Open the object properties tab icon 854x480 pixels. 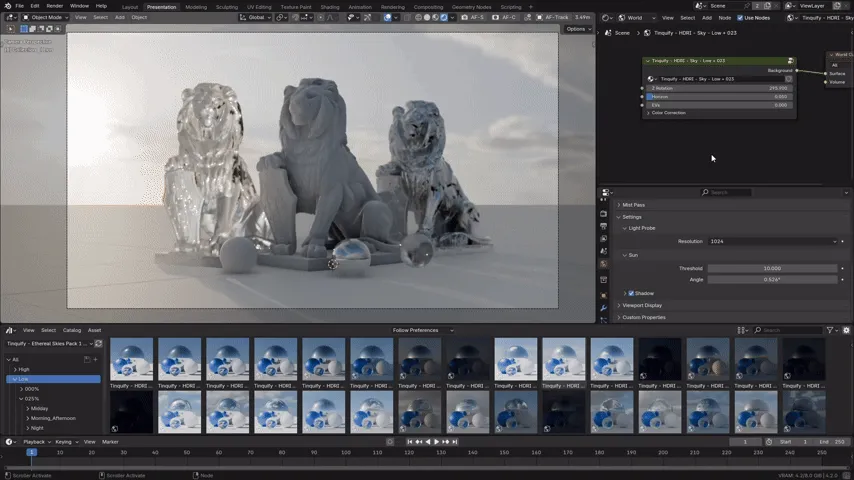603,295
